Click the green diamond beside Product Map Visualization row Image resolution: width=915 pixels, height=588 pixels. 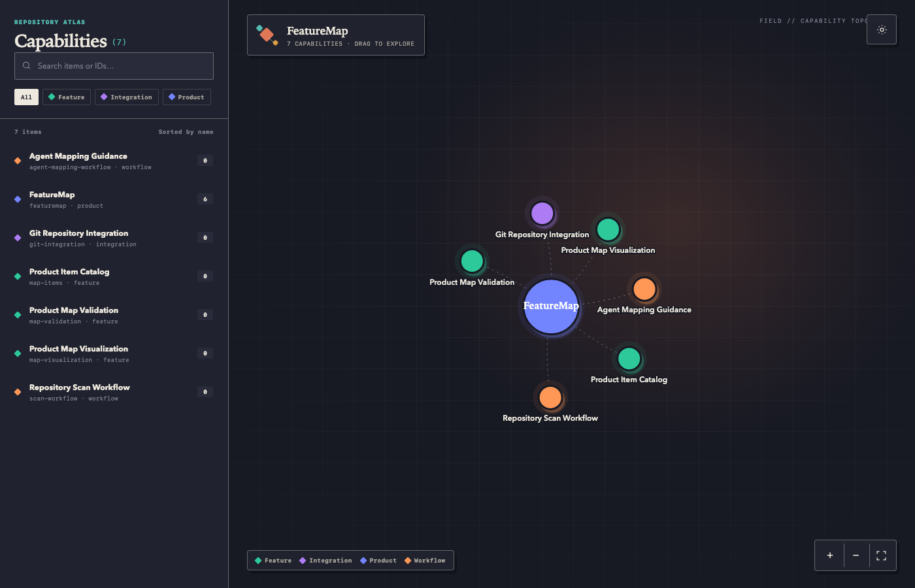pyautogui.click(x=18, y=353)
